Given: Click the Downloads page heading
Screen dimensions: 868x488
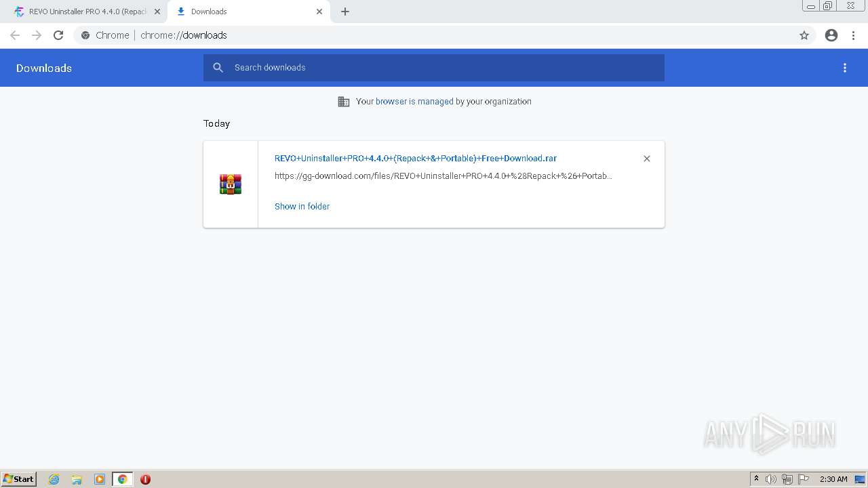Looking at the screenshot, I should pos(44,68).
